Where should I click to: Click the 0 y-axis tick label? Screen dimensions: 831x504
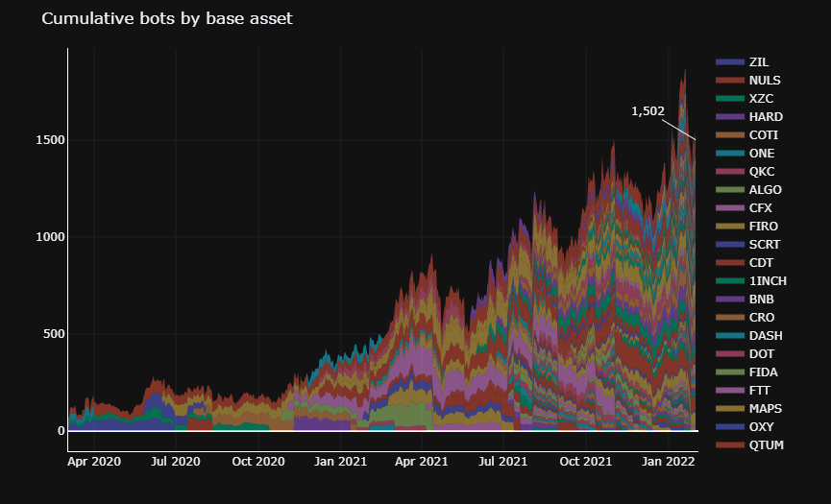61,431
